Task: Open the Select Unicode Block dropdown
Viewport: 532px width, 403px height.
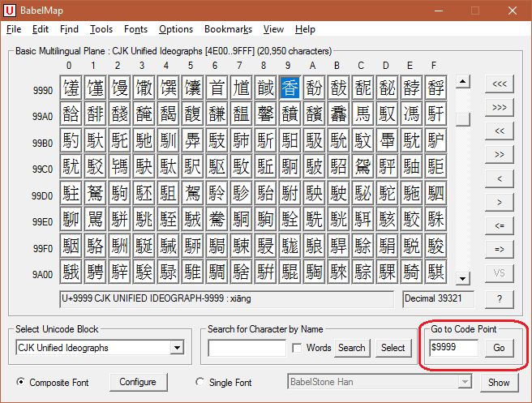Action: 177,348
